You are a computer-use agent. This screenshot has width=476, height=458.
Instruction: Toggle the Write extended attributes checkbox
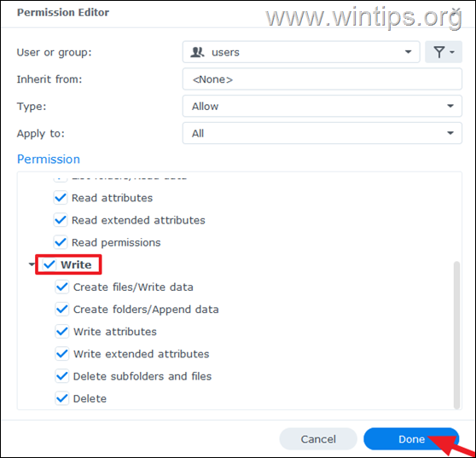[62, 354]
